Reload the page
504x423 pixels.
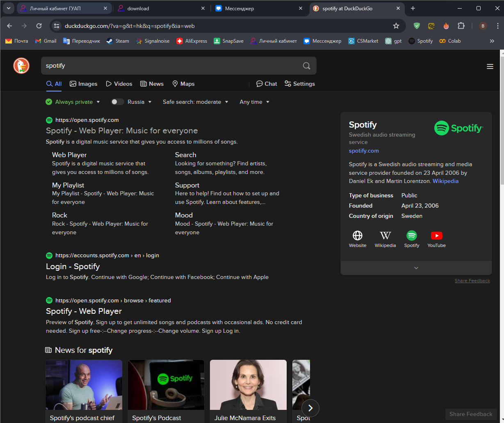(39, 26)
